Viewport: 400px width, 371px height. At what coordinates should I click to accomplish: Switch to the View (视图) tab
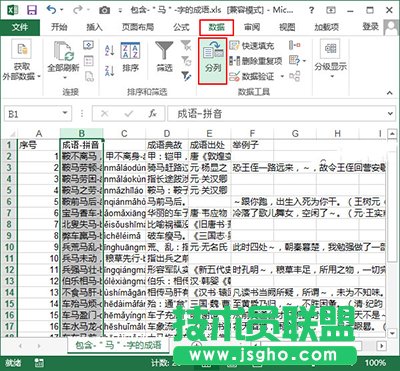tap(287, 27)
